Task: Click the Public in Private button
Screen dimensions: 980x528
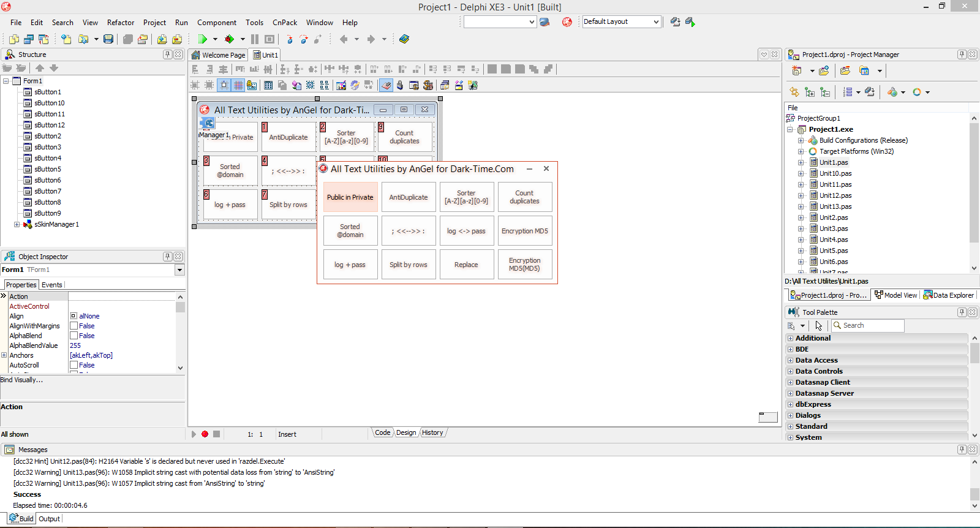Action: tap(350, 197)
